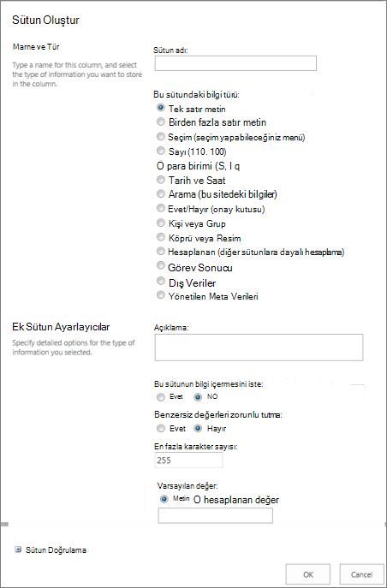
Task: Set bilgi içermesini iste to NO
Action: pyautogui.click(x=198, y=397)
